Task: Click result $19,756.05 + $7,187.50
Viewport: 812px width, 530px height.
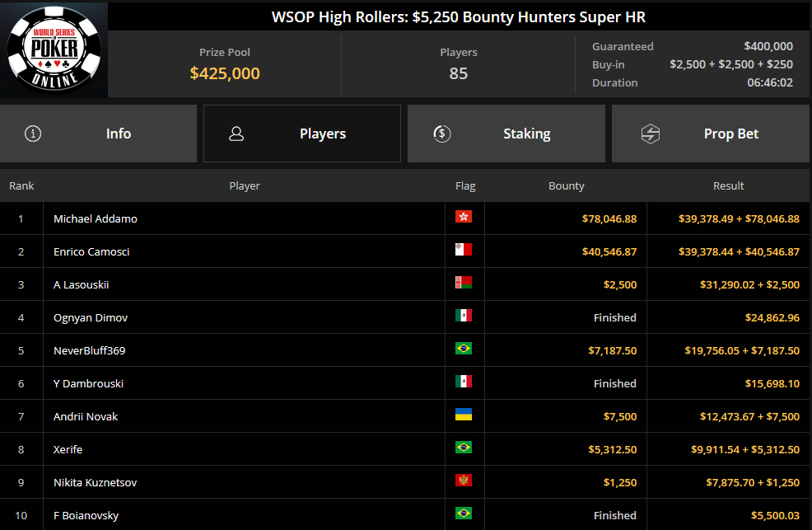Action: click(x=742, y=351)
